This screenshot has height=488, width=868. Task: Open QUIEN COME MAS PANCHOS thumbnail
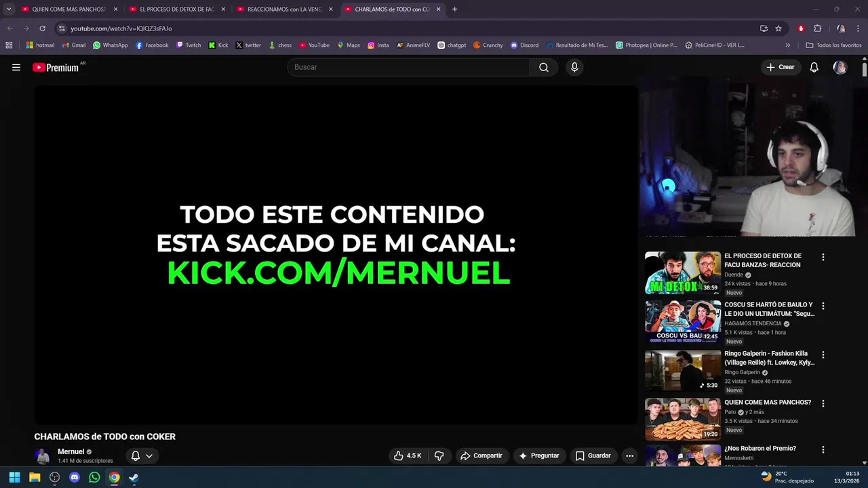[x=683, y=419]
